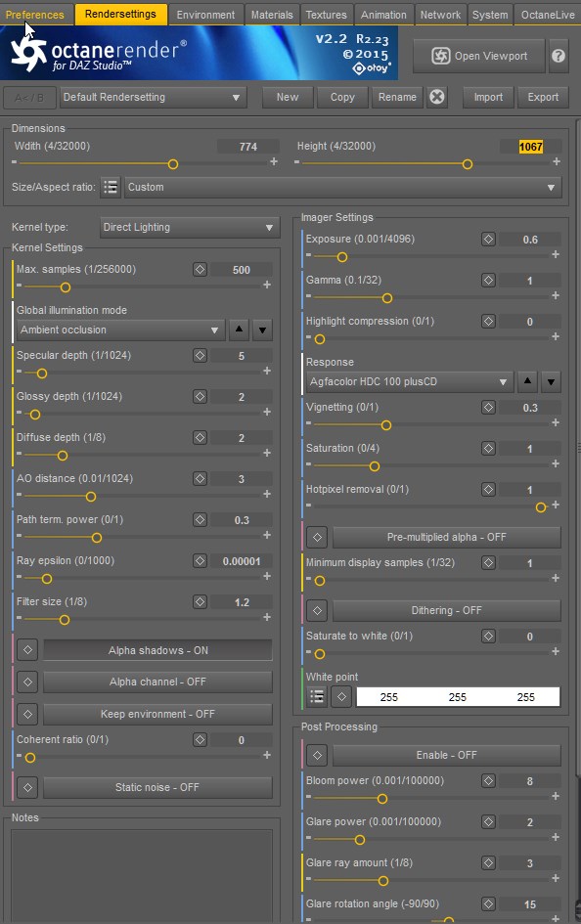Click the Open Viewport button

pos(479,56)
